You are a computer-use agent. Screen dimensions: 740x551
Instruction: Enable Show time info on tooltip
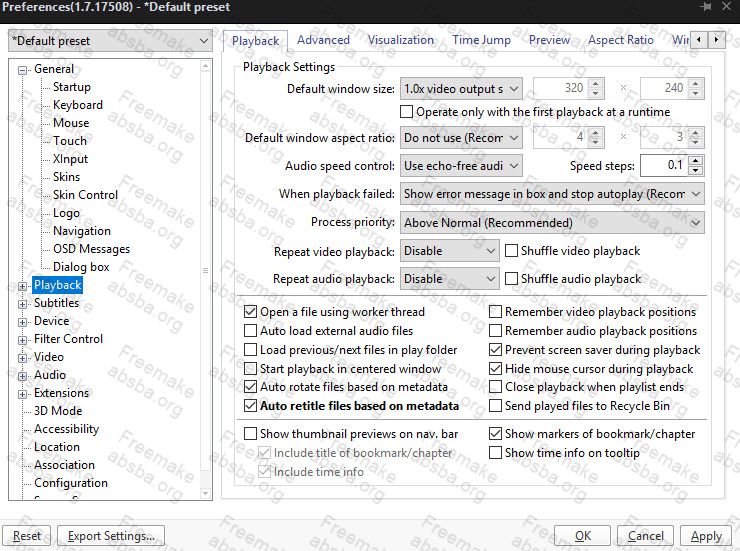point(495,452)
